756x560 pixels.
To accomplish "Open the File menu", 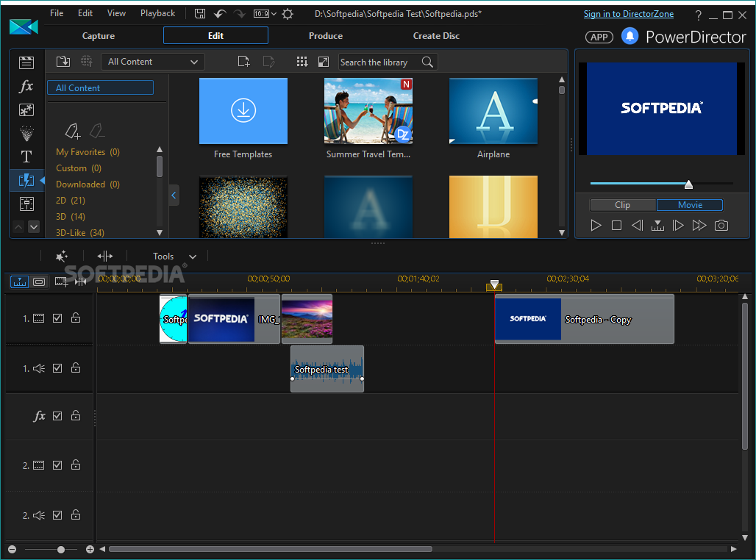I will point(57,13).
